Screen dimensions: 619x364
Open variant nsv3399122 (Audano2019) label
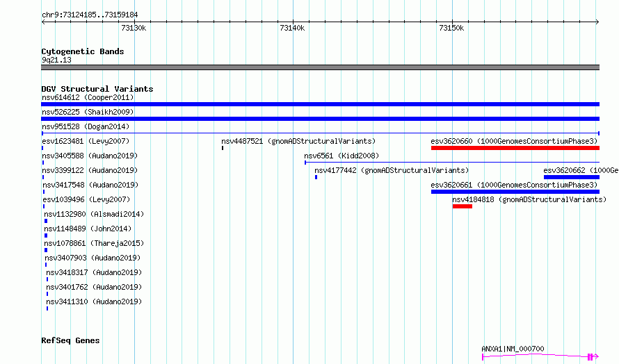coord(90,170)
